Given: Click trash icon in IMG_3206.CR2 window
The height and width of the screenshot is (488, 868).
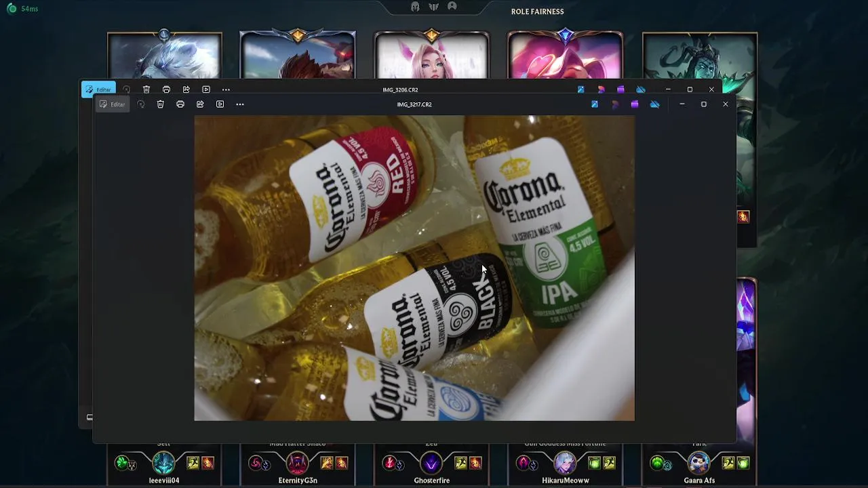Looking at the screenshot, I should 146,89.
